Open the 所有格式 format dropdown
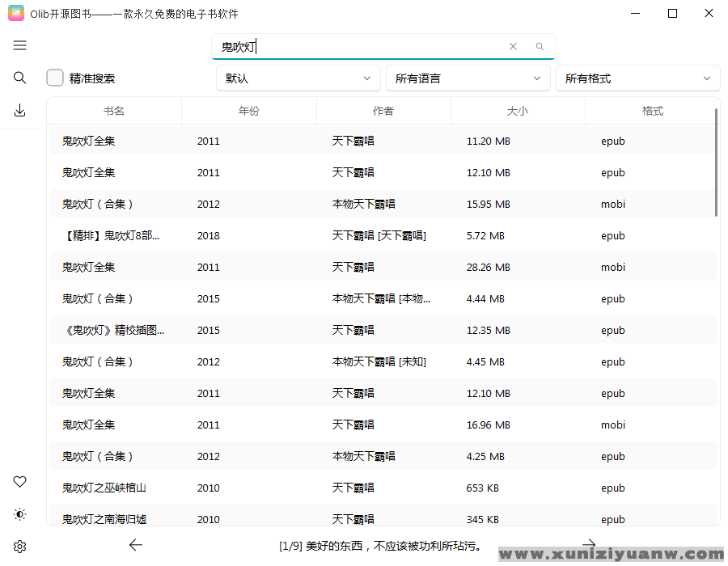This screenshot has width=728, height=566. 637,78
